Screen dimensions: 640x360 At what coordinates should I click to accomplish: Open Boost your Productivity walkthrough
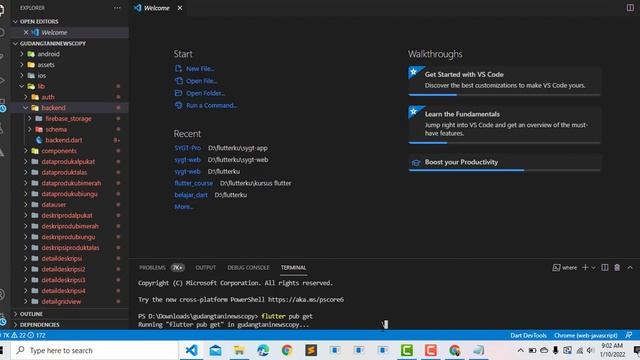[x=504, y=162]
